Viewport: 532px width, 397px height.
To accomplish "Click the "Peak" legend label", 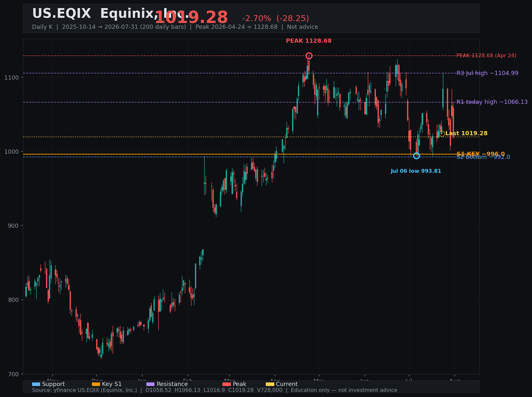I will [x=240, y=384].
